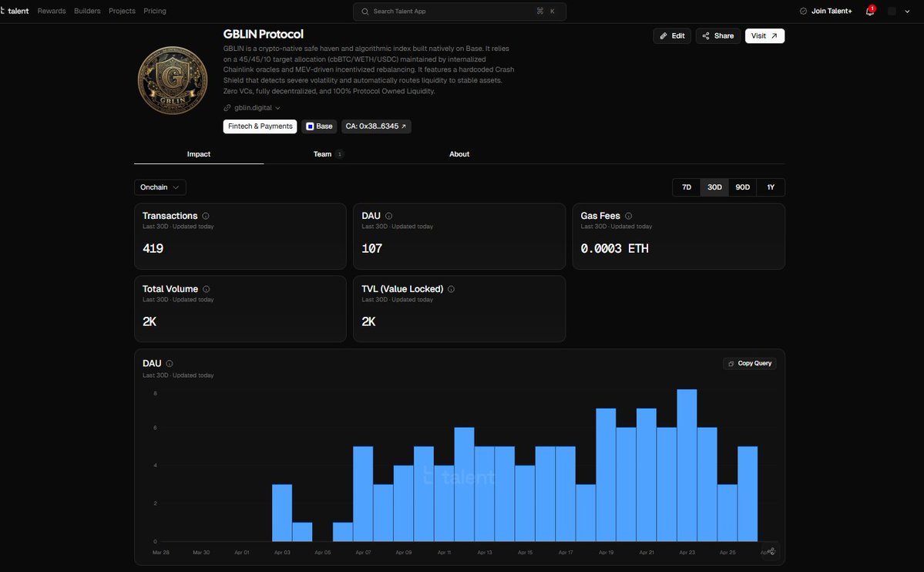
Task: Click the info icon beside DAU chart title
Action: click(169, 364)
